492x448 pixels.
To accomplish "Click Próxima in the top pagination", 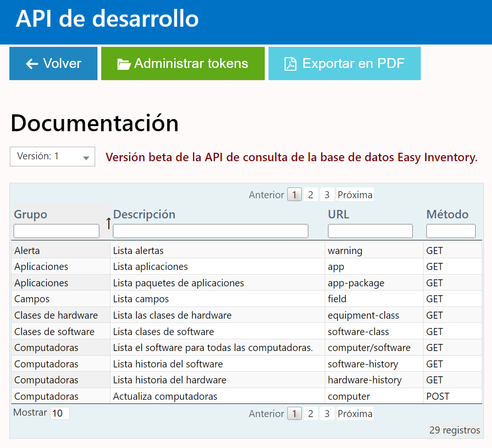I will coord(355,194).
